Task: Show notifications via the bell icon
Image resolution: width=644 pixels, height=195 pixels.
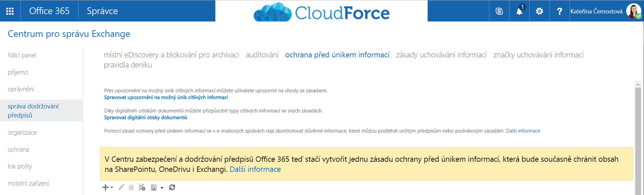Action: click(519, 11)
